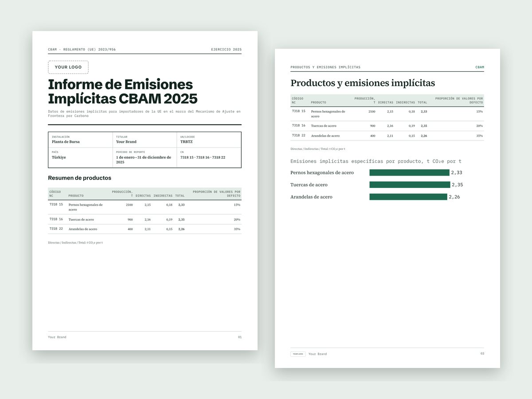Click 'CÓDIGO NC' column header on the cover page table
The image size is (532, 399).
[x=55, y=194]
